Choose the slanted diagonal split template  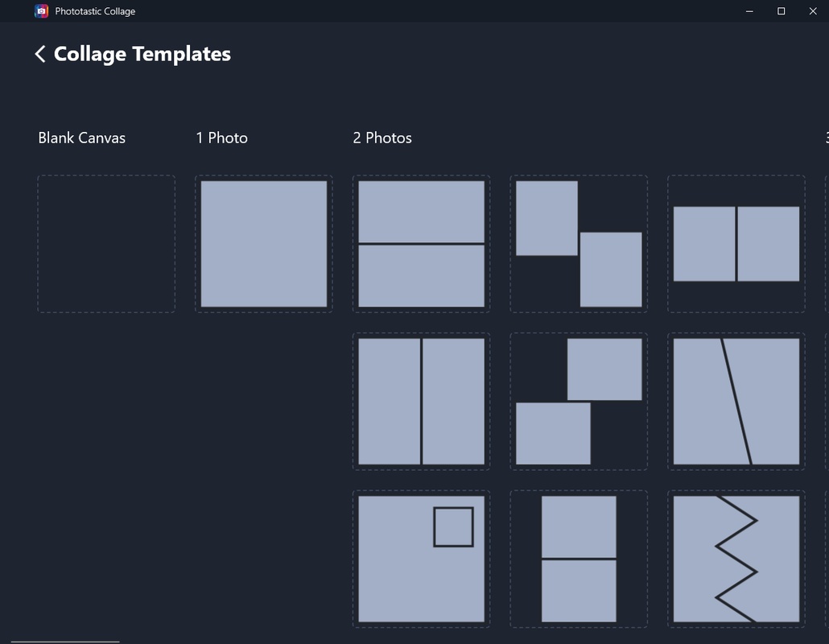point(736,402)
